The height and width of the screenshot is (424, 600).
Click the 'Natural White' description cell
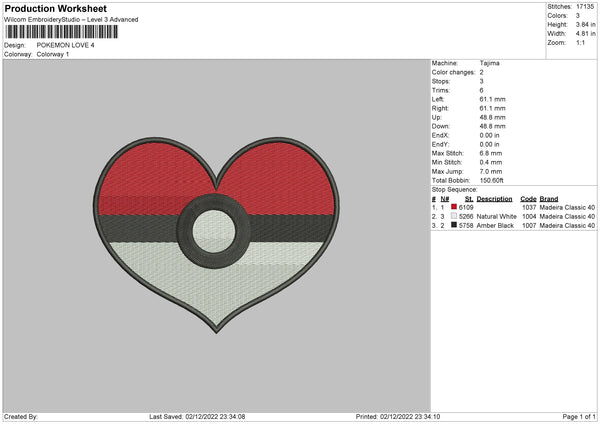(x=497, y=217)
